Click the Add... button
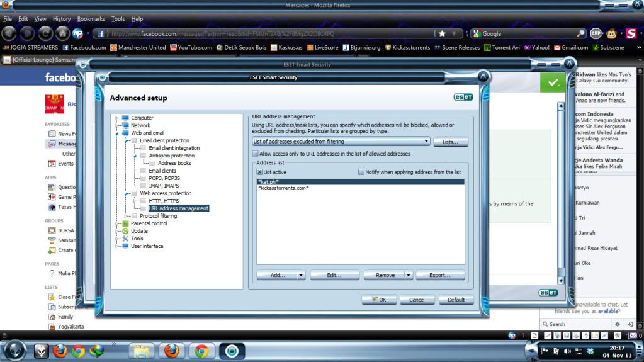 pyautogui.click(x=277, y=275)
